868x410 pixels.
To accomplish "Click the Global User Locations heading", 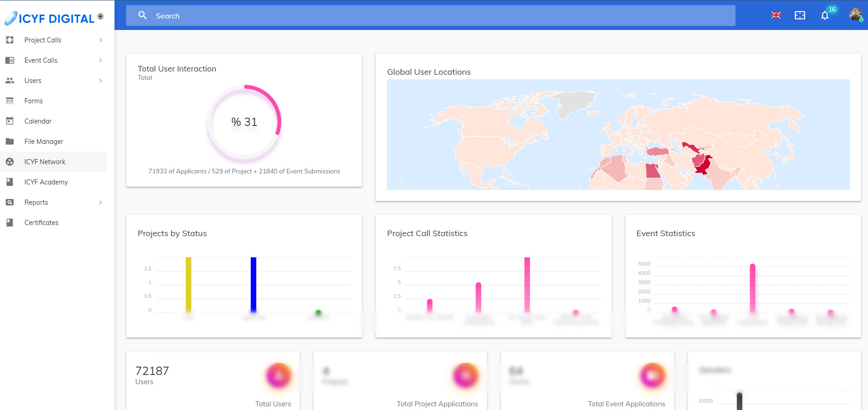I will click(429, 72).
